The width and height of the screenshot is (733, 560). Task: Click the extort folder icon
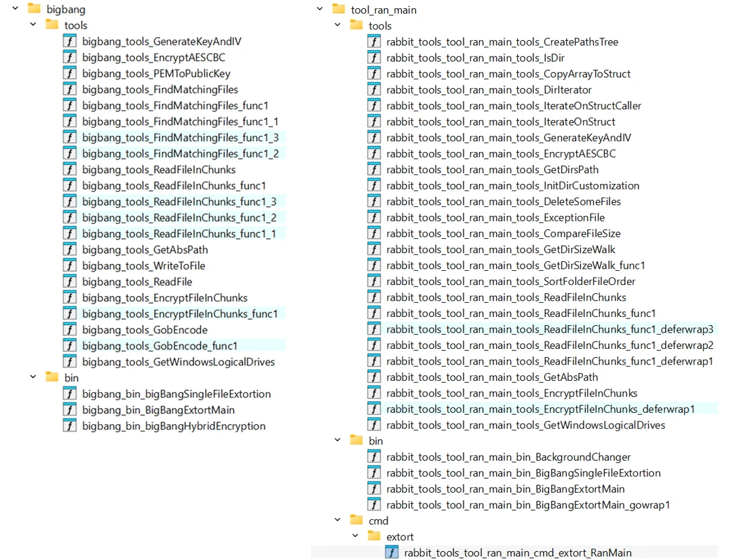374,536
